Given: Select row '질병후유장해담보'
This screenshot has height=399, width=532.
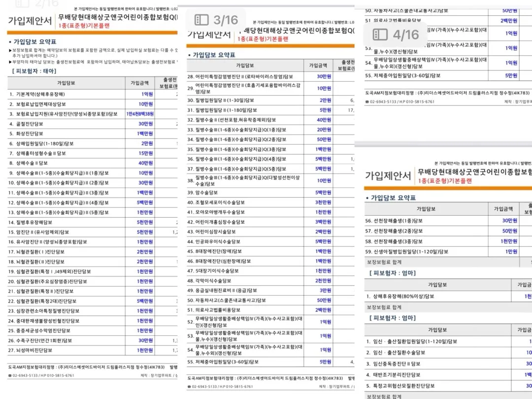Looking at the screenshot, I should pos(92,222).
